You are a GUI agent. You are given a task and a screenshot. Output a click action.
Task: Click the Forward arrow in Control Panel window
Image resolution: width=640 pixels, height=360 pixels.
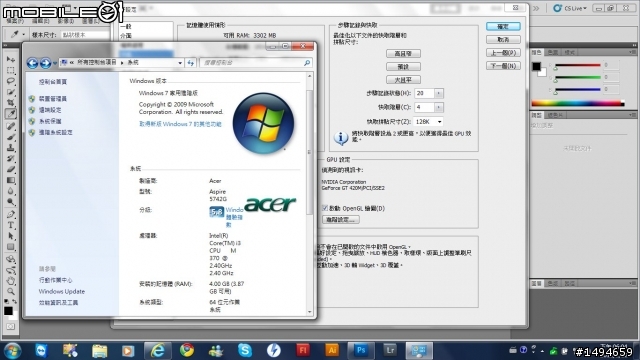(x=45, y=63)
